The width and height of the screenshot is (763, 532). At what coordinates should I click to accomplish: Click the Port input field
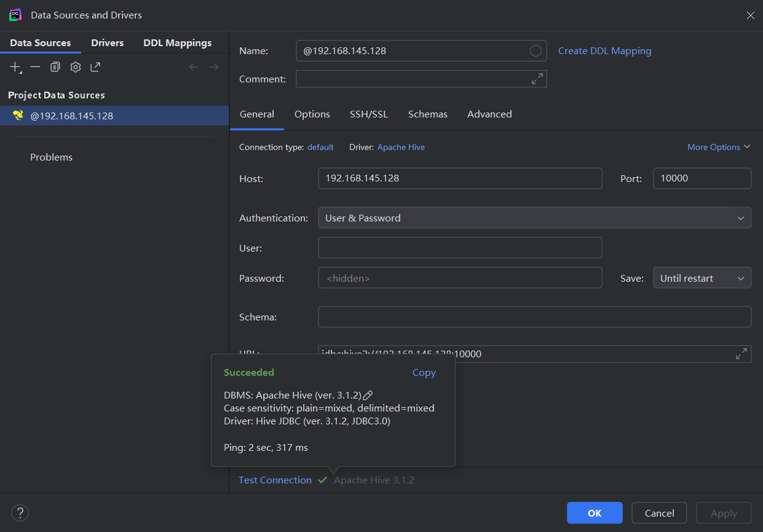(x=702, y=178)
